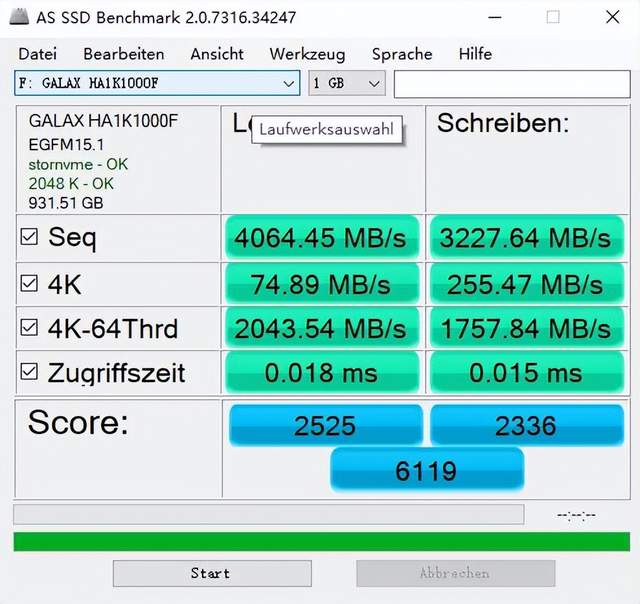Uncheck the 4K-64Thrd test checkbox
Image resolution: width=640 pixels, height=604 pixels.
point(29,327)
